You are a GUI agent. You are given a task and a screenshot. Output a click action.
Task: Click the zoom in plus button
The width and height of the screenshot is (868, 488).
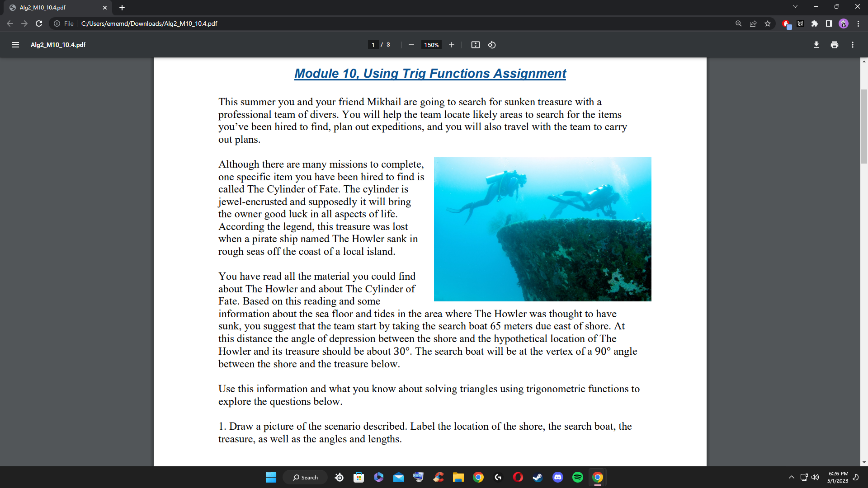click(451, 45)
